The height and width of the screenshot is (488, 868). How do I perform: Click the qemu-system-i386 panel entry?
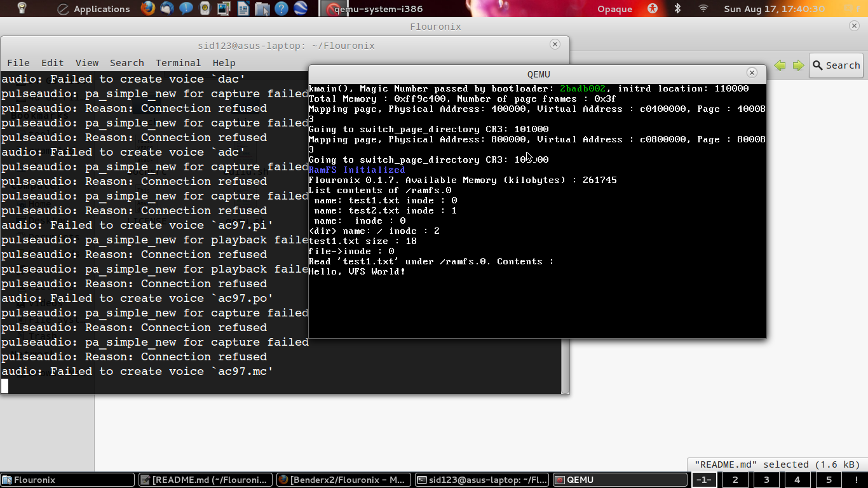pyautogui.click(x=371, y=9)
